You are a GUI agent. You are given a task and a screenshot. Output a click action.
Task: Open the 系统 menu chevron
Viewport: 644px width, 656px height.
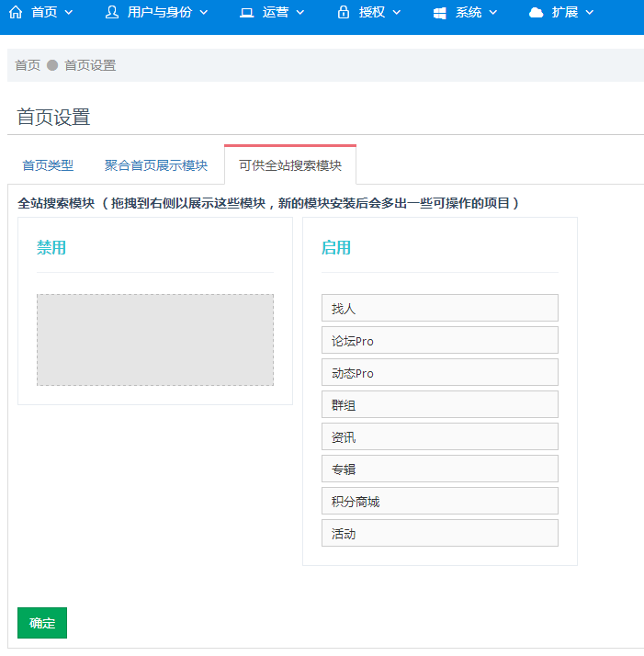click(493, 13)
